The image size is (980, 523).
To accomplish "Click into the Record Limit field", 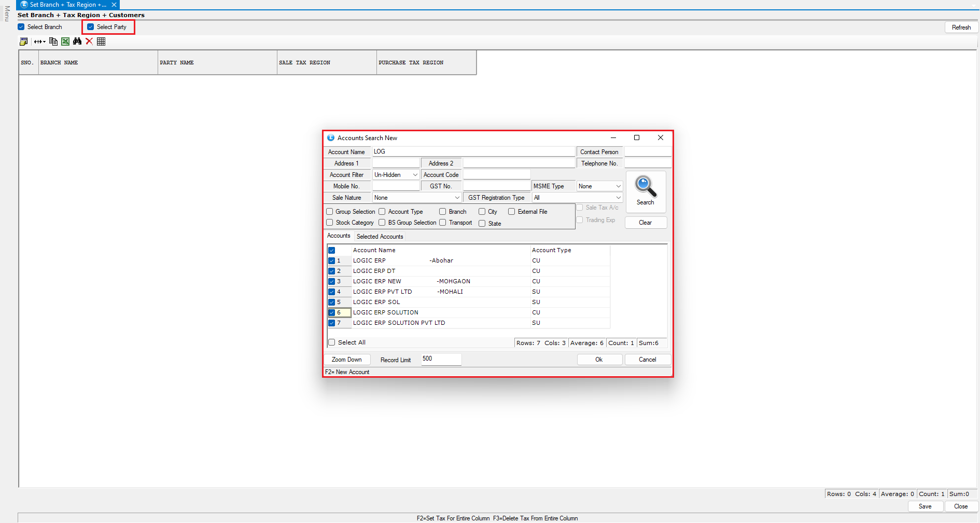I will [441, 359].
